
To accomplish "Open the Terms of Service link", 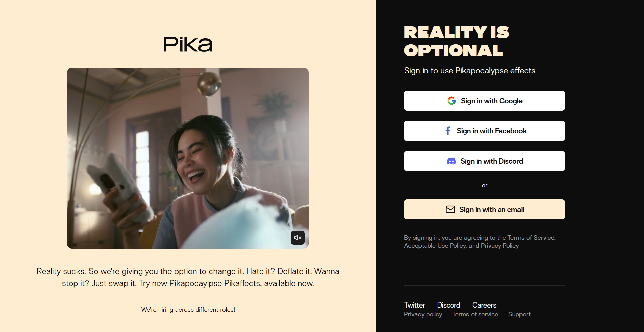I will coord(531,238).
